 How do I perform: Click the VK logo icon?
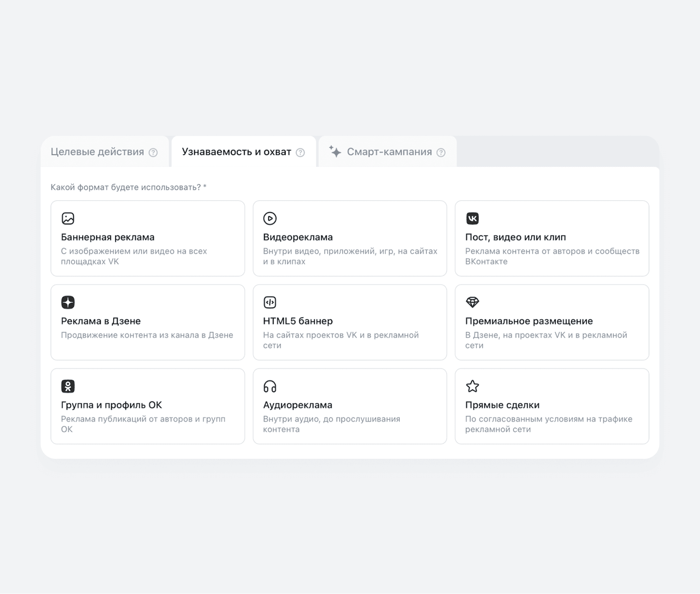point(472,218)
